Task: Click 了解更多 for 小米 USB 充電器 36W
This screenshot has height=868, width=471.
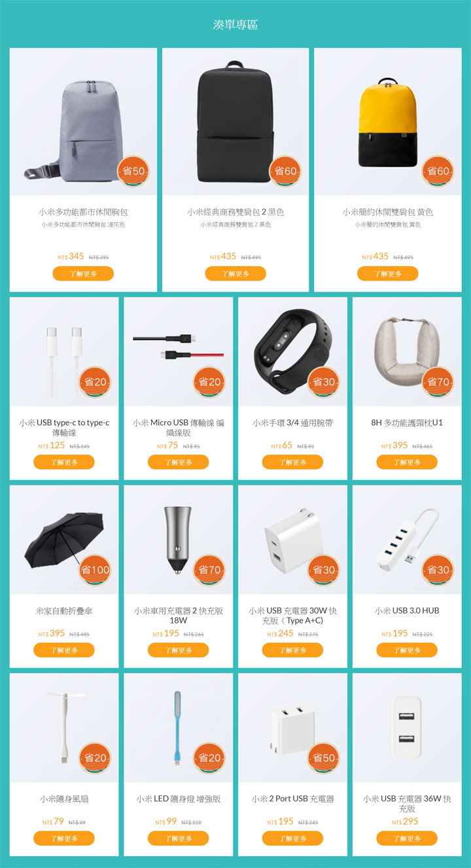Action: pos(407,838)
